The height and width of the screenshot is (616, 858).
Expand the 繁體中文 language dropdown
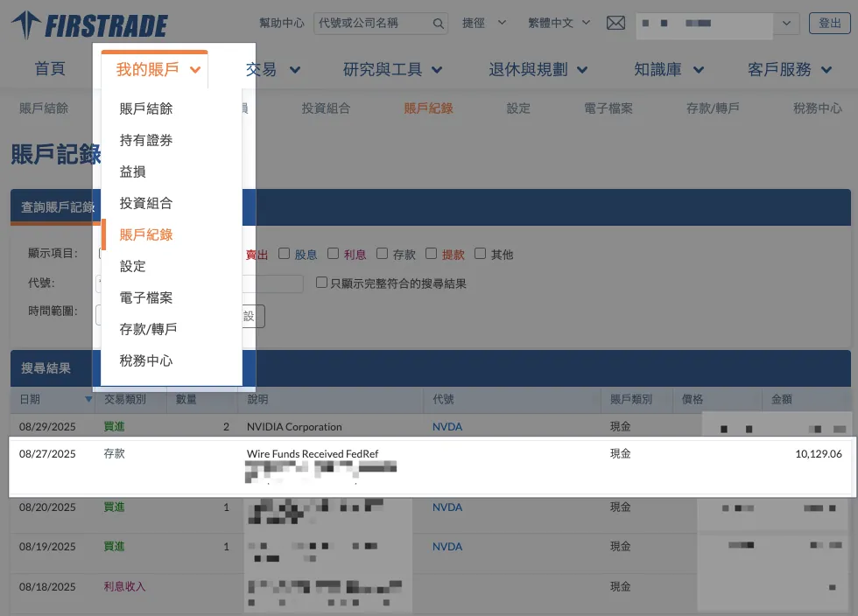pos(559,24)
